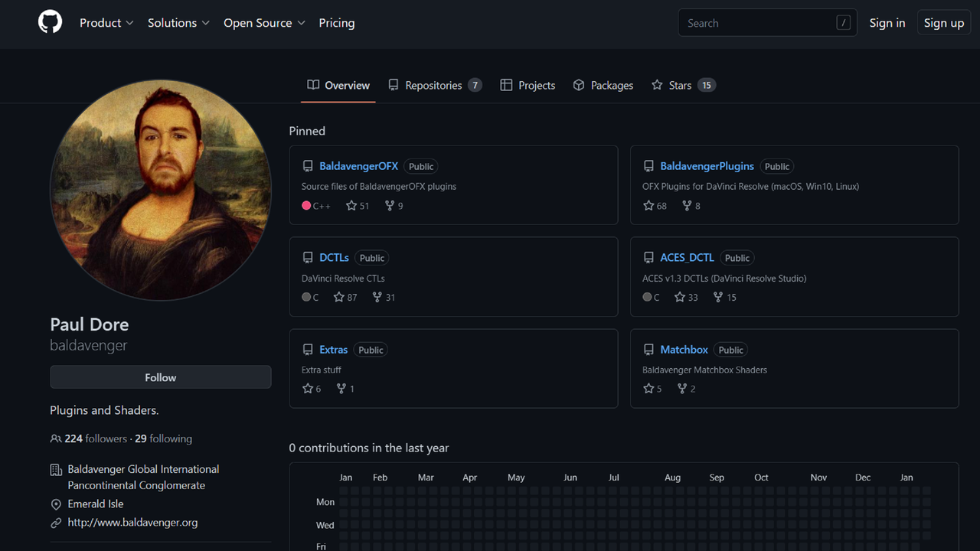Click the location pin icon
Viewport: 980px width, 551px height.
56,504
